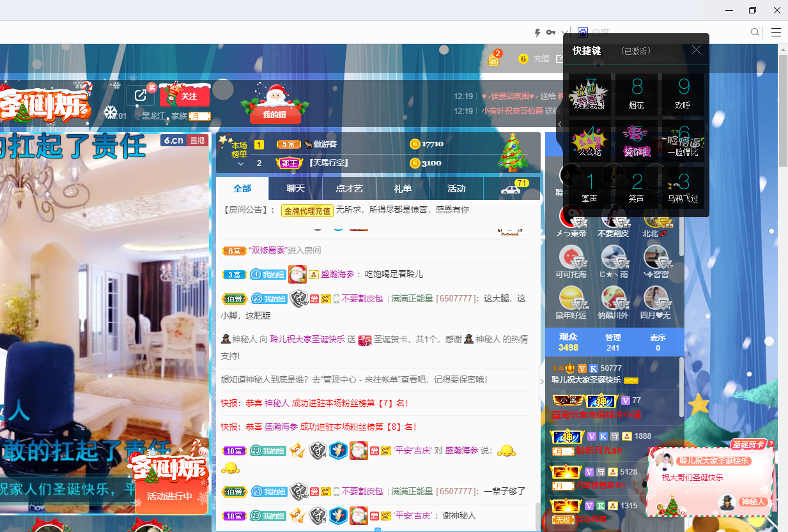Open the 祝大哥们圣诞快乐 Christmas card

(x=710, y=480)
